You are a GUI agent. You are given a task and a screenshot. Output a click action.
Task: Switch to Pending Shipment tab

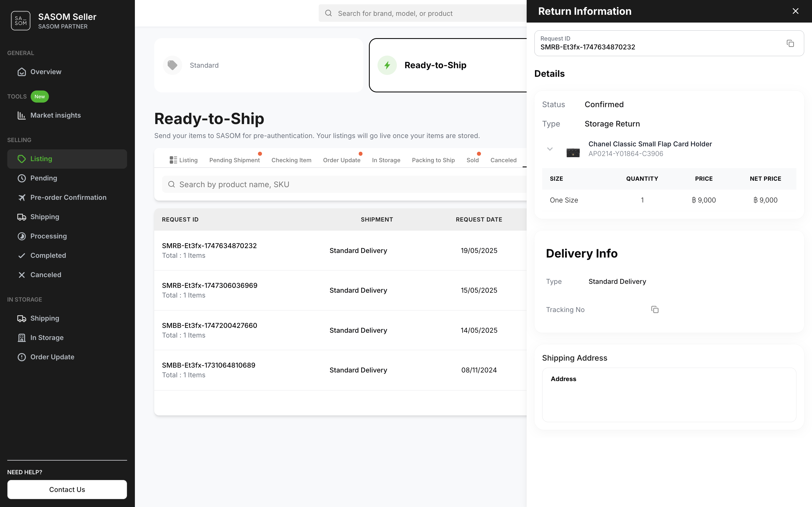point(234,160)
